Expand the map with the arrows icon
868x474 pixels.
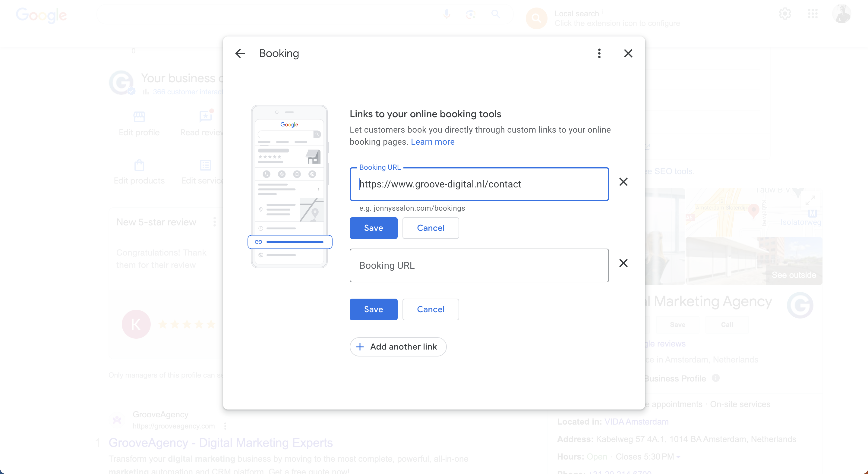pyautogui.click(x=810, y=200)
